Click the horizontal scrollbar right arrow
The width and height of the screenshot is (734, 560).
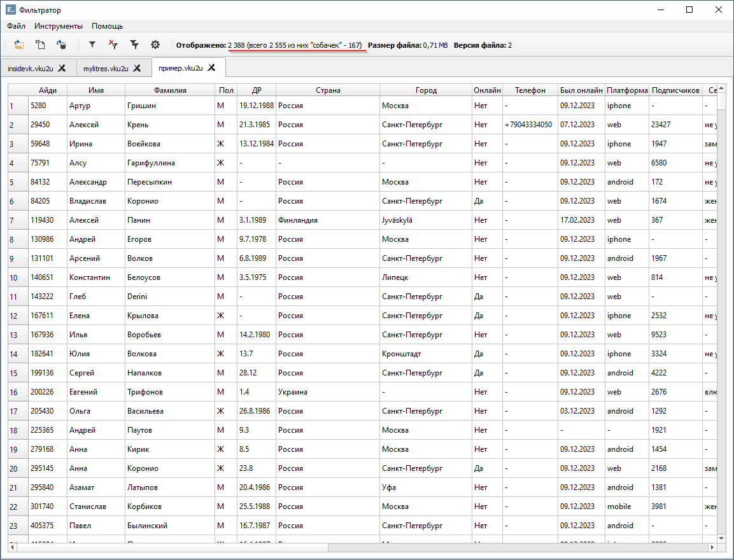click(x=712, y=547)
